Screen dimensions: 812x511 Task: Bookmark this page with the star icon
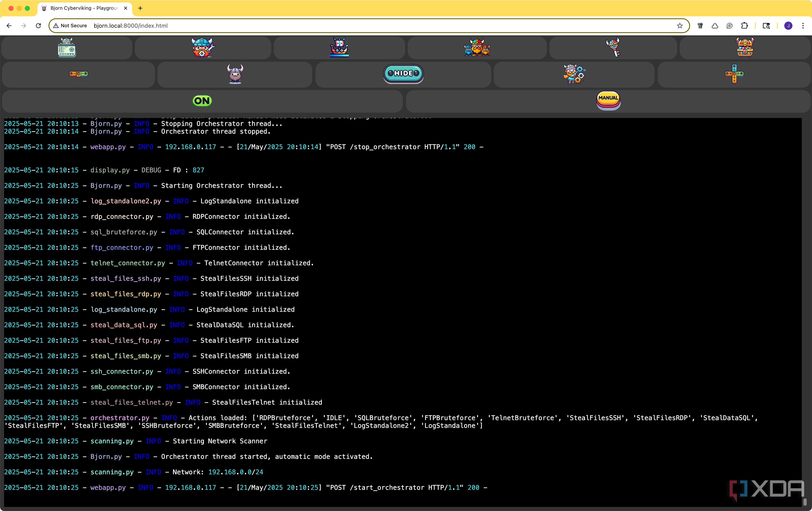tap(679, 26)
